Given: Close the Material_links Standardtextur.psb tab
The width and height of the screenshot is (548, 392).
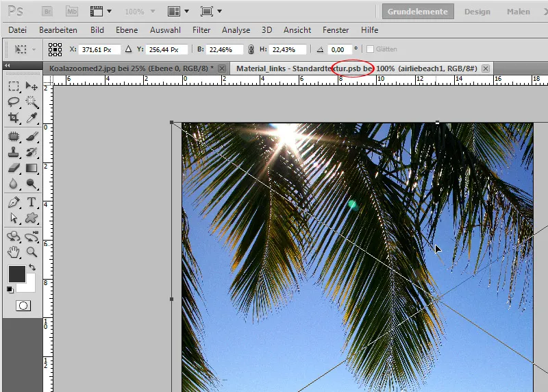Looking at the screenshot, I should click(486, 69).
